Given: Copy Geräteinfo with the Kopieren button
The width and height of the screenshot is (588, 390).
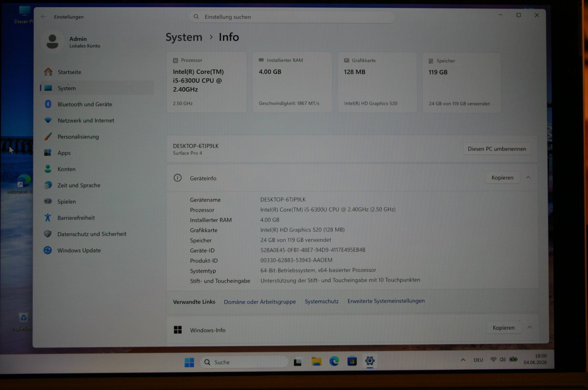Looking at the screenshot, I should tap(502, 178).
